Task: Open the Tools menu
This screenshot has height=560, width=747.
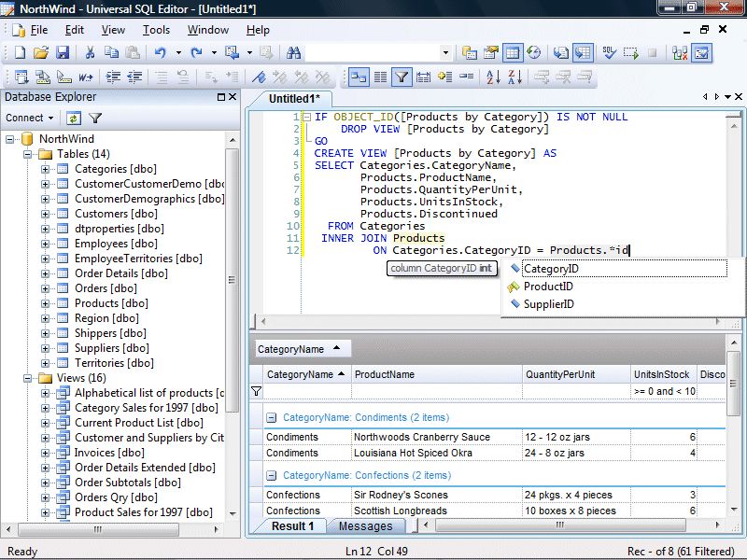Action: 156,30
